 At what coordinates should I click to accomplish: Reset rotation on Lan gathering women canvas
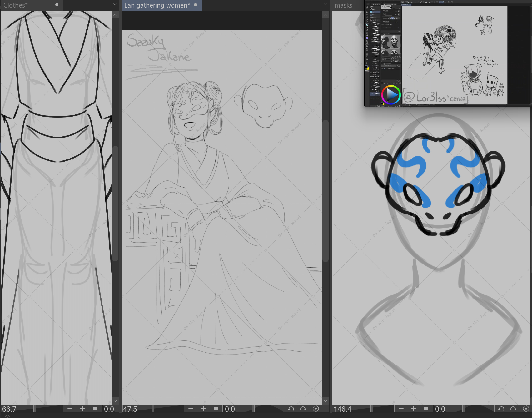[316, 409]
